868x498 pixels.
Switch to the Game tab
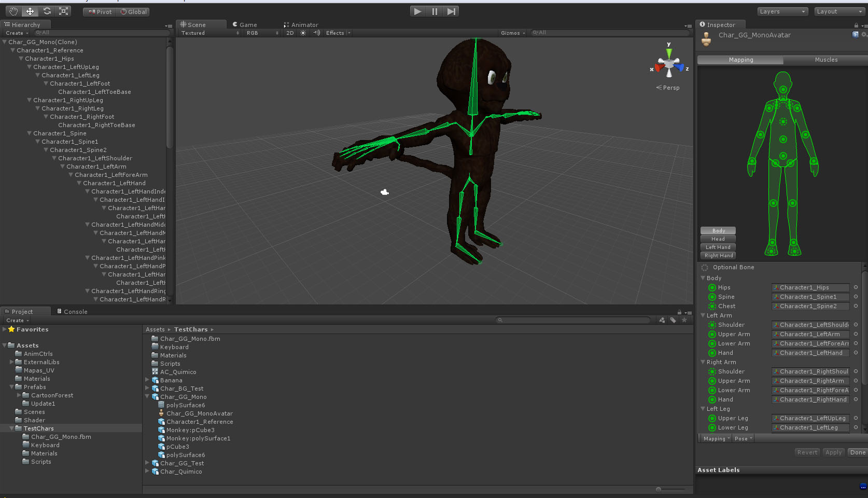tap(245, 25)
